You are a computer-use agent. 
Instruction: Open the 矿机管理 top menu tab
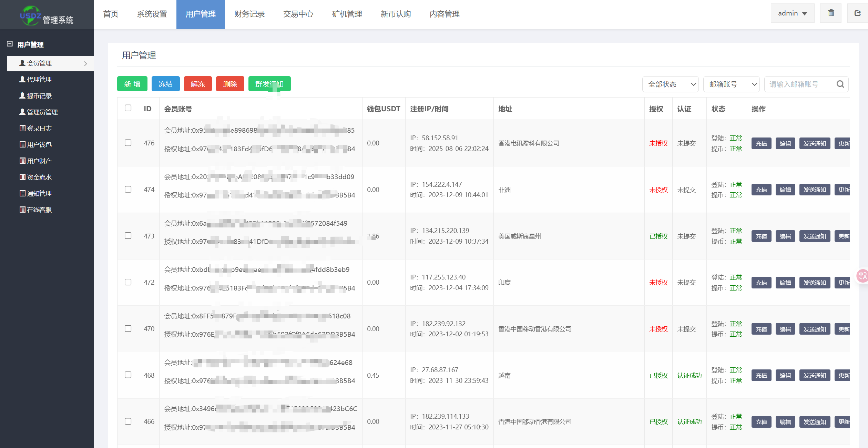(347, 14)
